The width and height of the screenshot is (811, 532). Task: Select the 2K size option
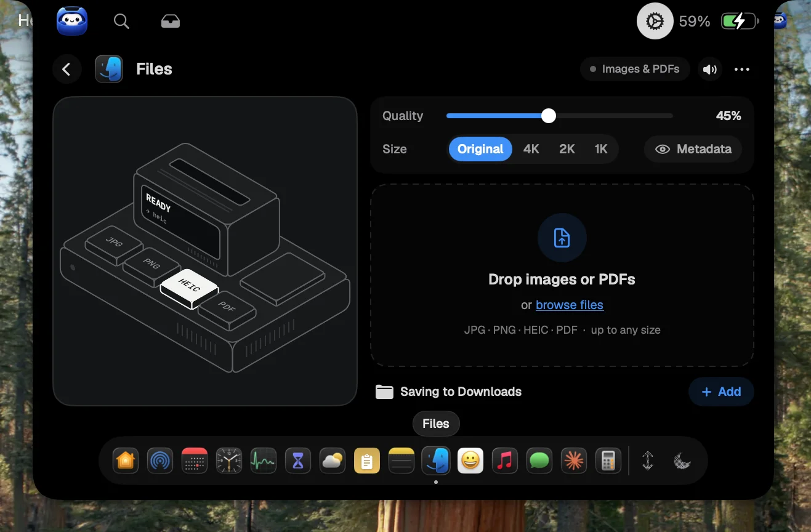(x=567, y=149)
